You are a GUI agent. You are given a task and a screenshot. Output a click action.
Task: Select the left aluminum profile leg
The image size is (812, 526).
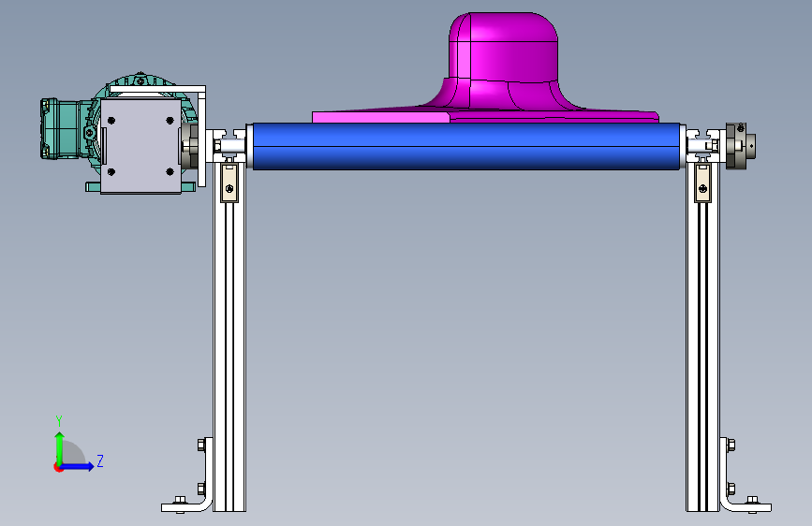(x=229, y=339)
